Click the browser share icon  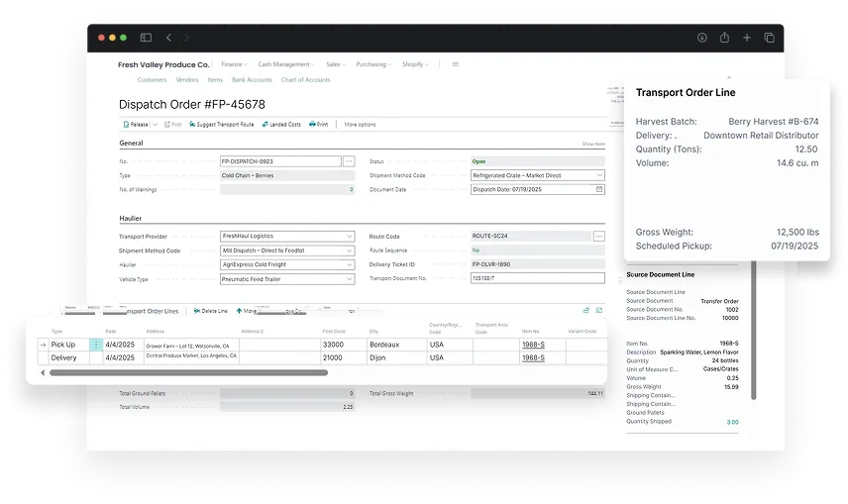point(724,38)
